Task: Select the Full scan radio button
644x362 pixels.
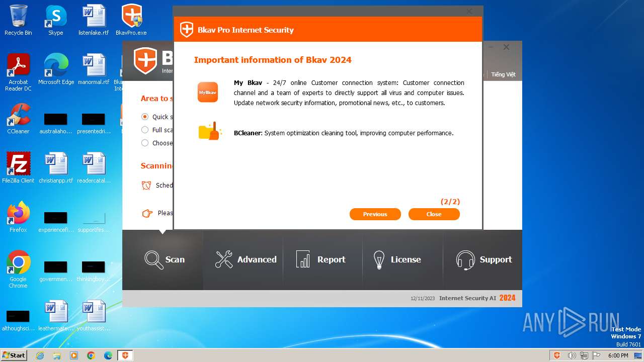Action: point(145,130)
